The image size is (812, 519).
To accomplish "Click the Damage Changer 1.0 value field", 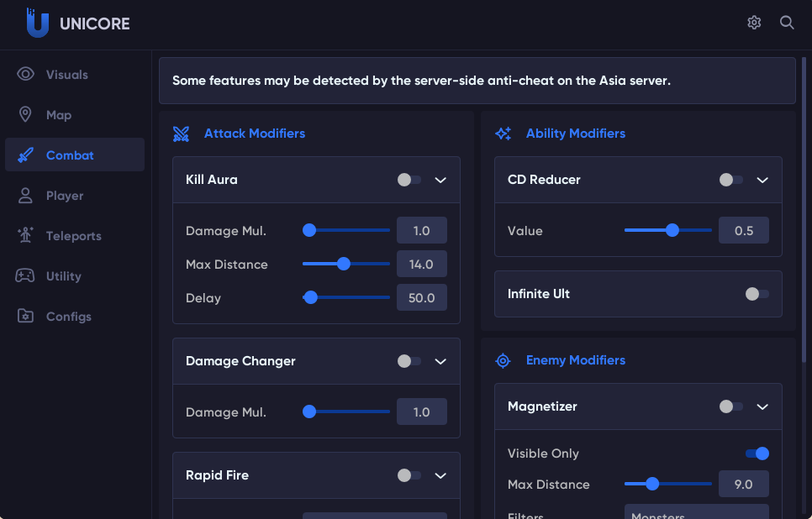I will tap(421, 412).
